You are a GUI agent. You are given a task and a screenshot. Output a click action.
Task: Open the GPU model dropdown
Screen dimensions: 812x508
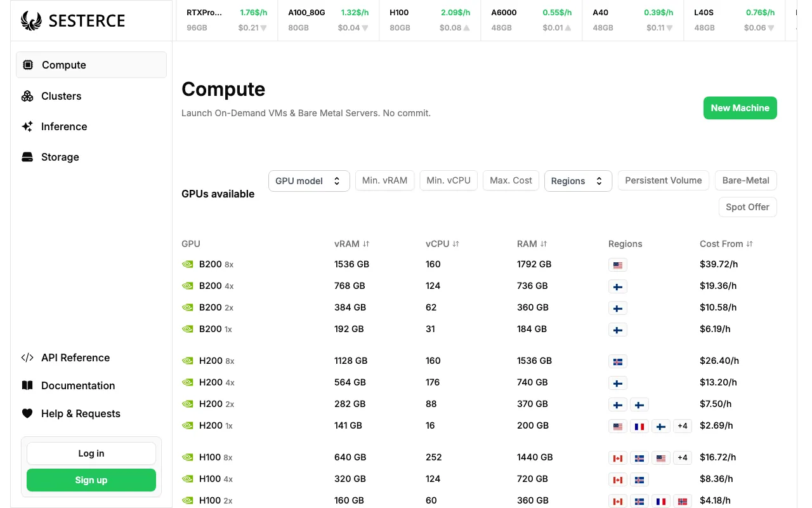(309, 181)
